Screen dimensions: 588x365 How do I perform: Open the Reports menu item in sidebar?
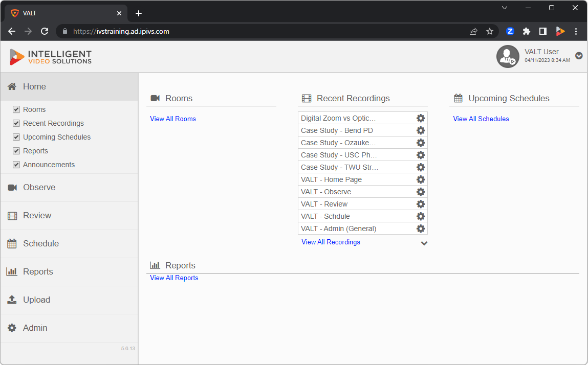[69, 271]
